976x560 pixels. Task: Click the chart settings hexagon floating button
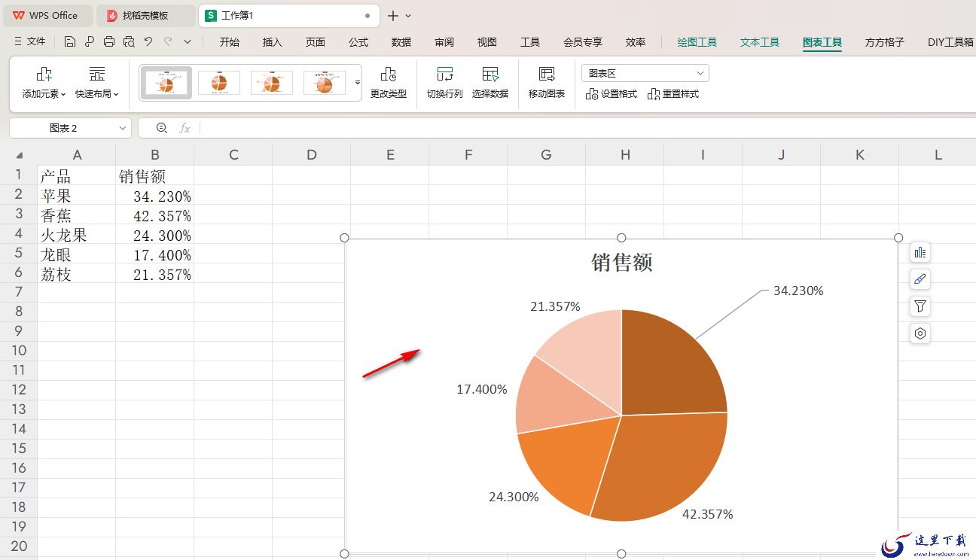coord(920,333)
